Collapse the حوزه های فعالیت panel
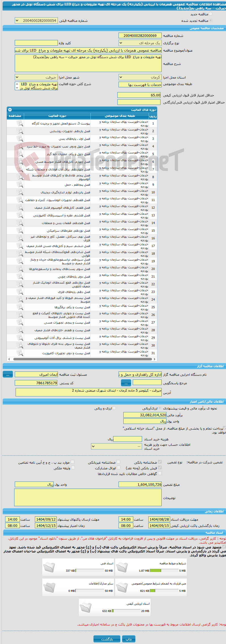 (10, 109)
